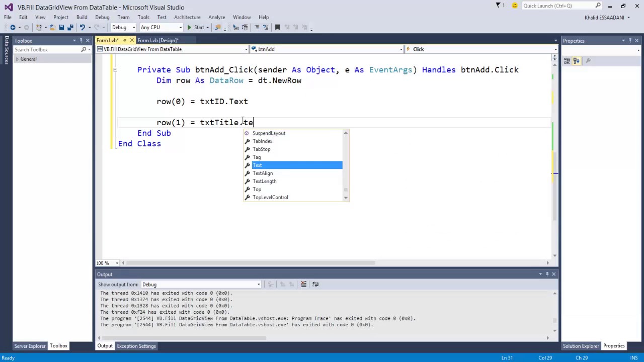Open the Debug configuration dropdown
Image resolution: width=644 pixels, height=362 pixels.
(x=123, y=27)
